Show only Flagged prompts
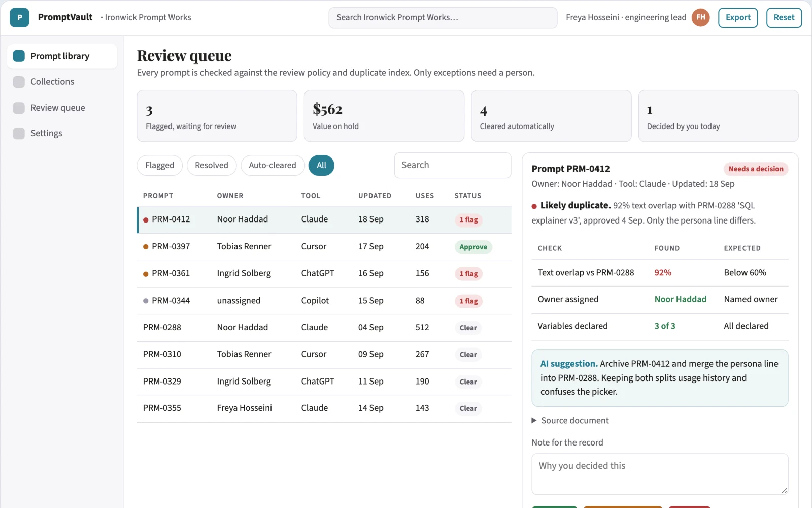Viewport: 812px width, 508px height. [x=159, y=166]
